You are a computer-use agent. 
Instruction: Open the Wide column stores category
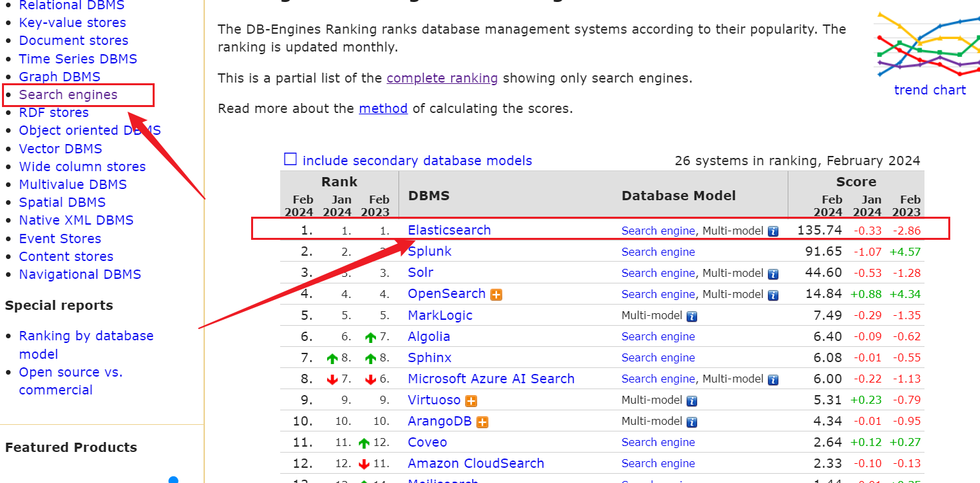click(83, 167)
